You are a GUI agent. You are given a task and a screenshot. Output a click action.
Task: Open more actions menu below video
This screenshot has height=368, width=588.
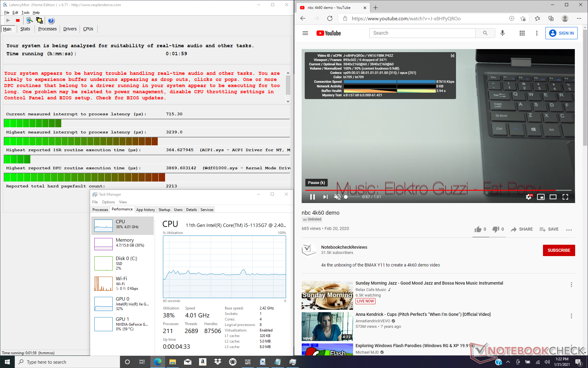pos(569,230)
